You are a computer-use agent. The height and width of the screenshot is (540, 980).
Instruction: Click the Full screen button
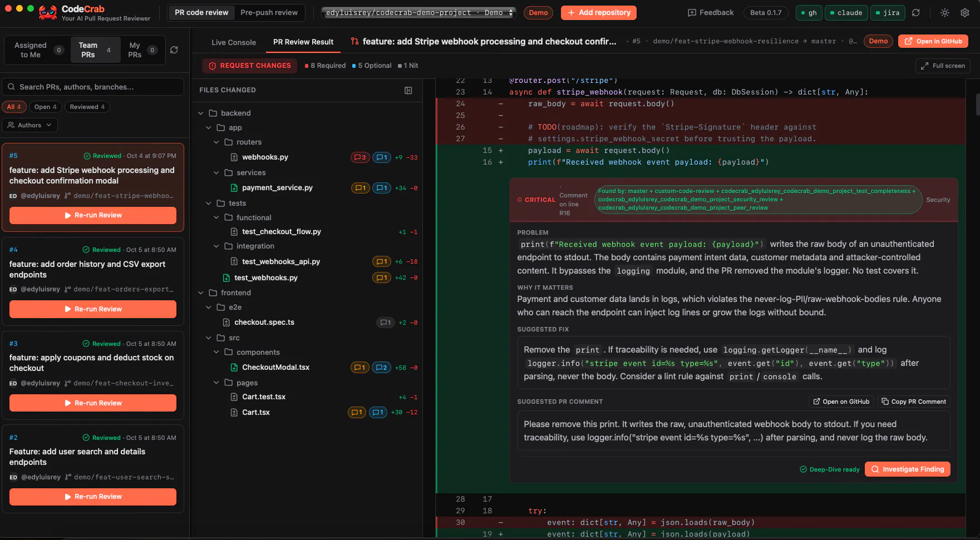943,66
